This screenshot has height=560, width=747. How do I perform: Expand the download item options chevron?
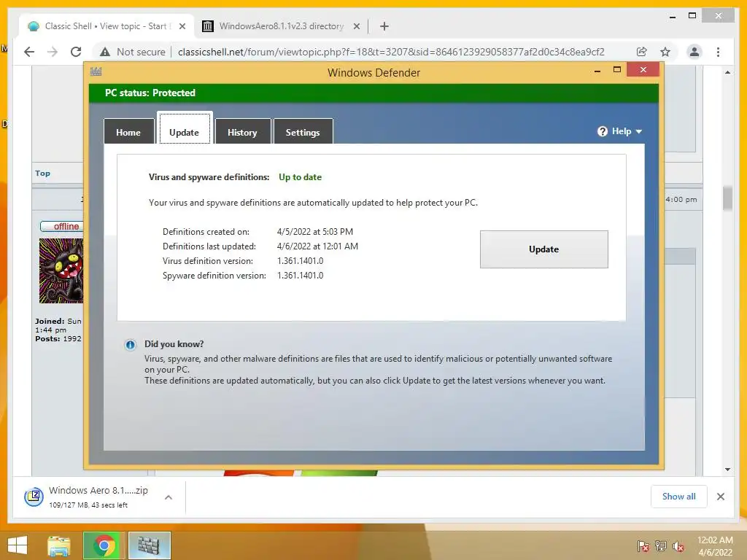tap(169, 497)
